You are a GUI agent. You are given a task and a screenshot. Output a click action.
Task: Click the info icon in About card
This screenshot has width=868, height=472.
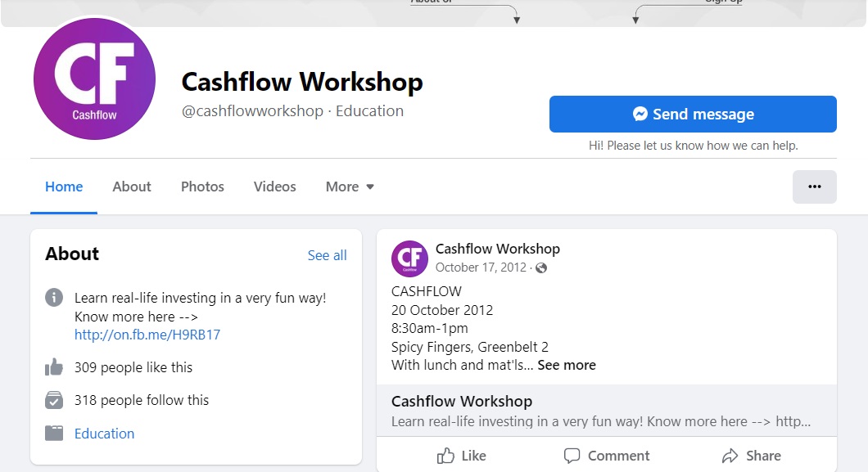54,297
